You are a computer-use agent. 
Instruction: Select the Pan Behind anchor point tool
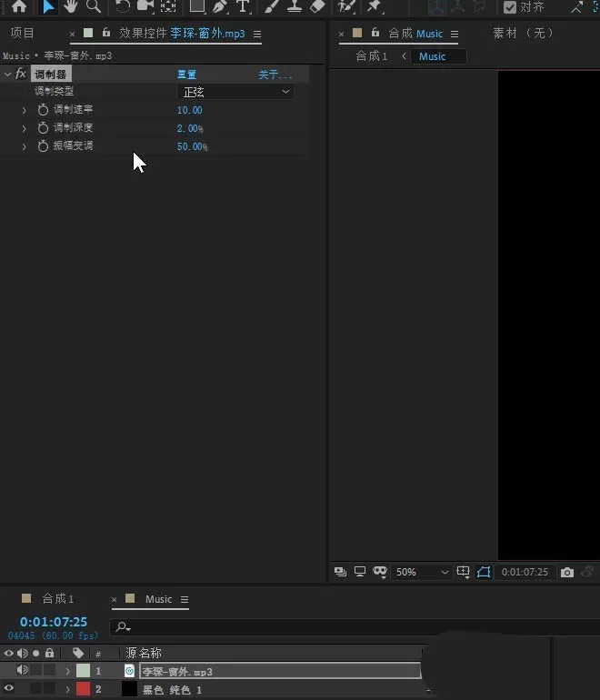click(168, 6)
